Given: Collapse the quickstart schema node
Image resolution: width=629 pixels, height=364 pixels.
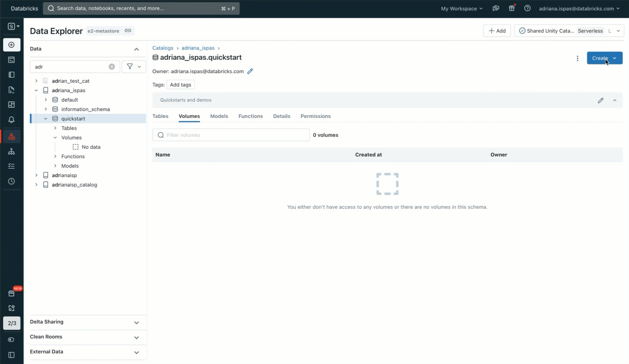Looking at the screenshot, I should coord(46,119).
